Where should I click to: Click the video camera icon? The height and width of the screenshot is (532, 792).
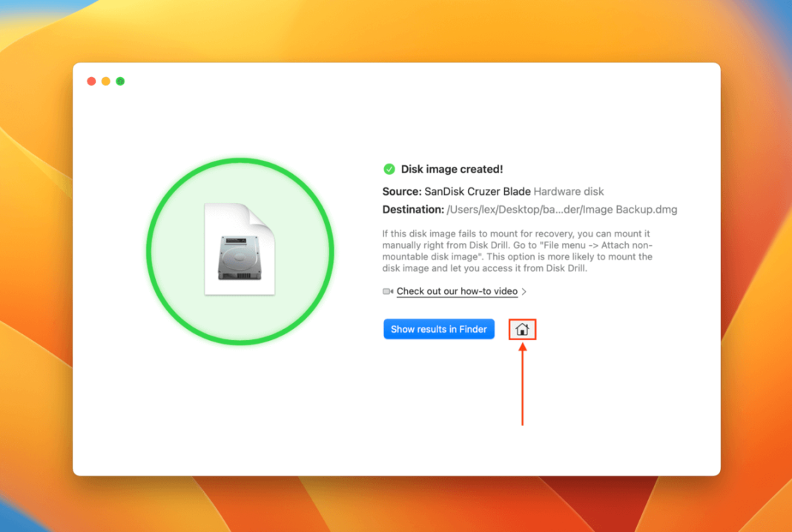(388, 291)
